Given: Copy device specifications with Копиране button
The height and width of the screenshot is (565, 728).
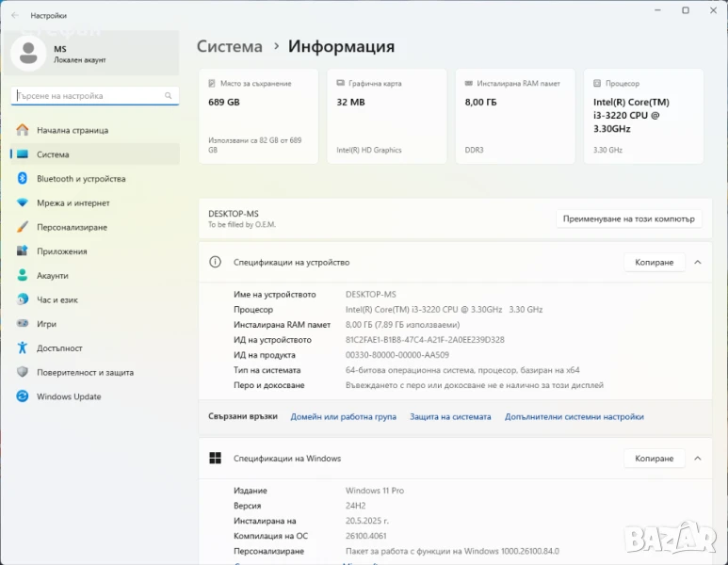Looking at the screenshot, I should click(x=654, y=263).
